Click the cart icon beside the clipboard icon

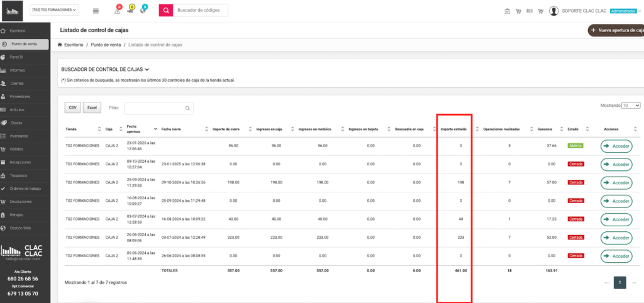coord(518,11)
